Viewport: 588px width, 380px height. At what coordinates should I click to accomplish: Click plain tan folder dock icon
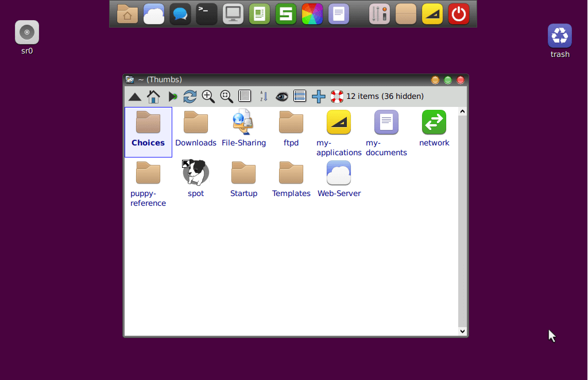(x=406, y=14)
